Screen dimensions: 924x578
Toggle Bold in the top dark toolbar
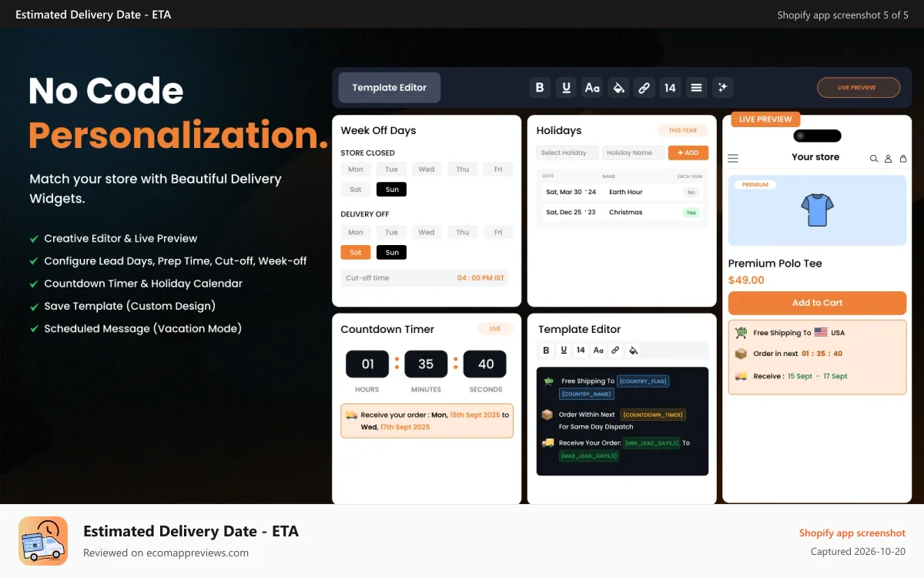(540, 88)
